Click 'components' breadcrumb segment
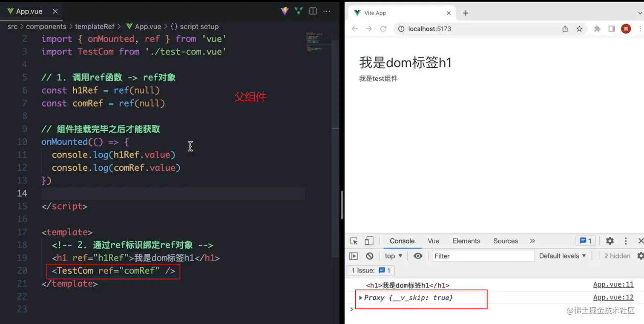The height and width of the screenshot is (324, 644). click(x=46, y=26)
